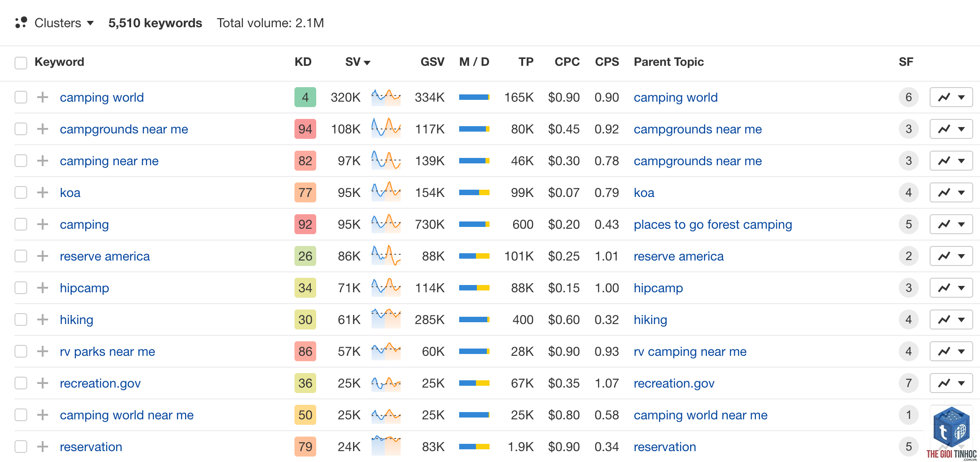Tick the 'hiking' row checkbox
This screenshot has height=462, width=980.
pyautogui.click(x=21, y=319)
